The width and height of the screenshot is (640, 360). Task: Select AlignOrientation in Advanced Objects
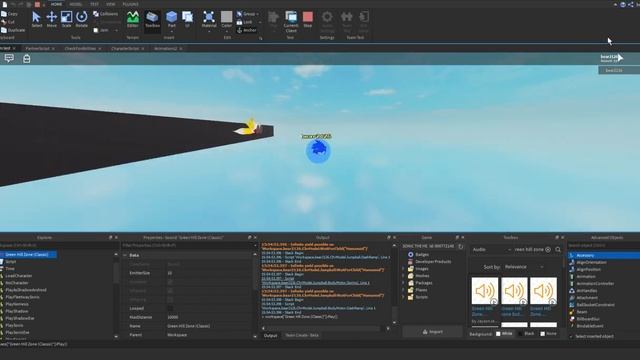pyautogui.click(x=591, y=262)
